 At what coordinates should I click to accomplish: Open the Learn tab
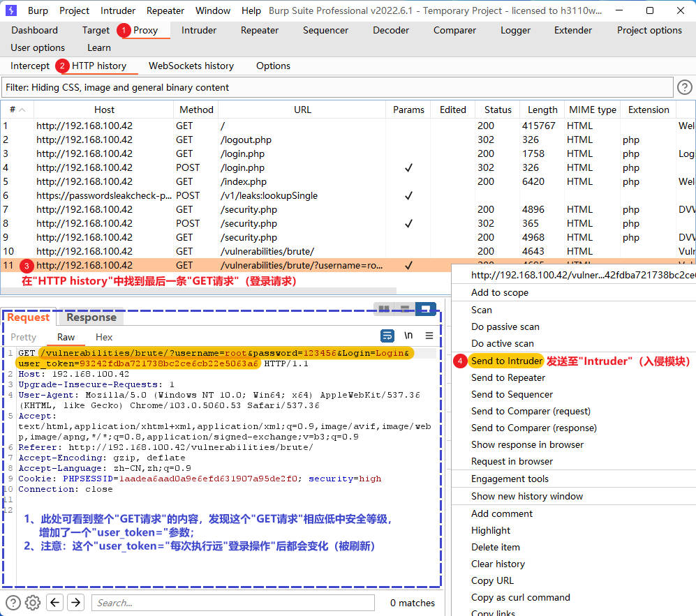tap(99, 47)
